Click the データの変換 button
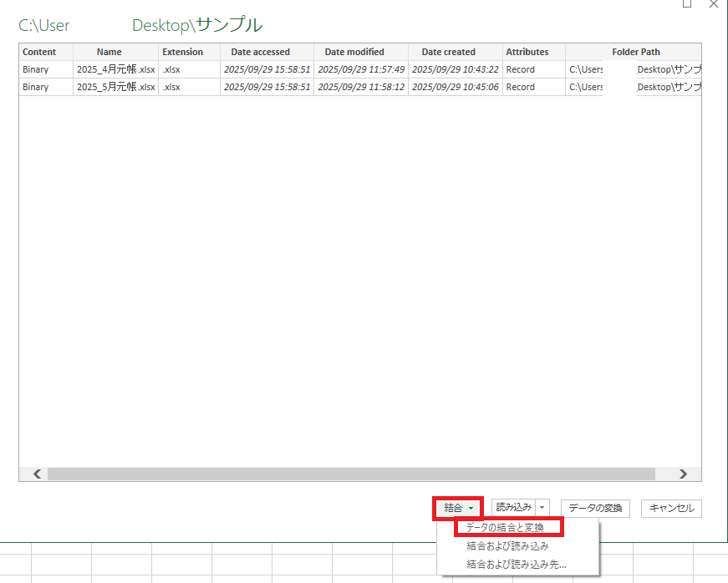This screenshot has width=728, height=583. point(594,508)
